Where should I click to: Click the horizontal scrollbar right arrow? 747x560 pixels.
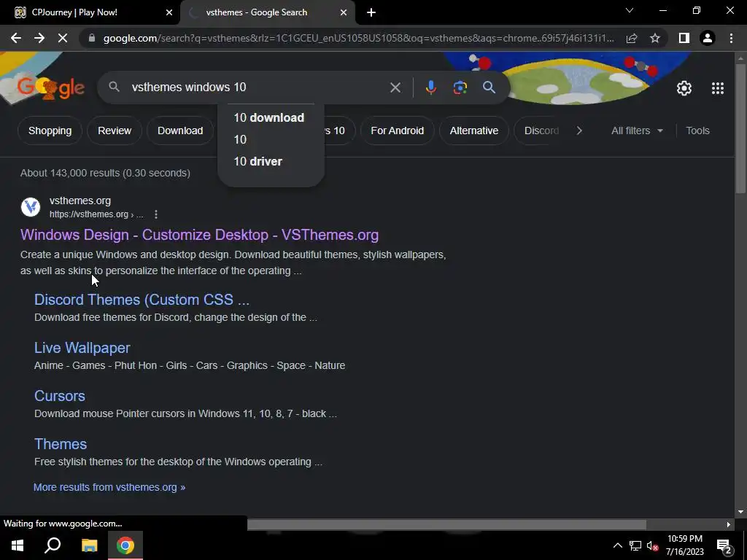tap(729, 524)
